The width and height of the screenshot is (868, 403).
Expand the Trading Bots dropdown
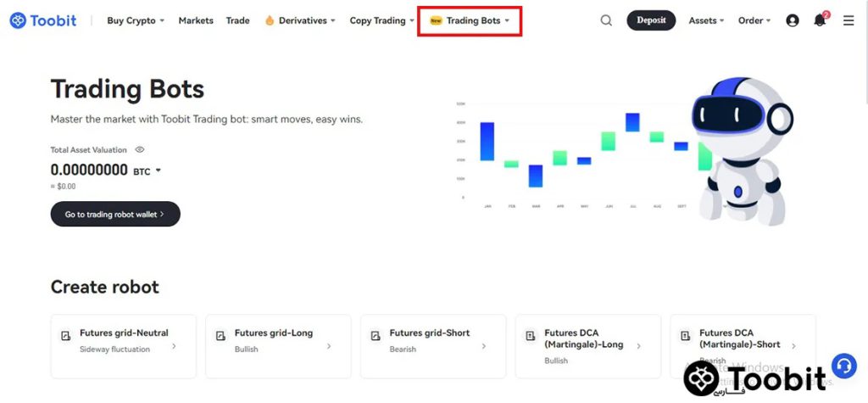click(x=478, y=20)
